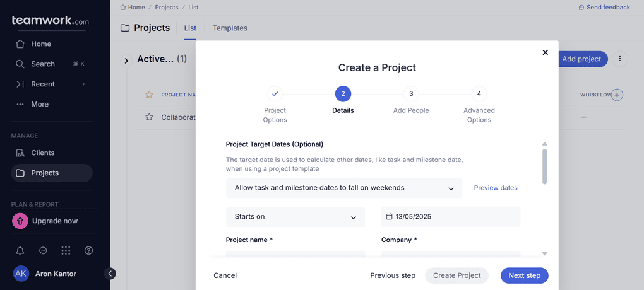Viewport: 644px width, 290px height.
Task: Click the Preview dates link
Action: pos(496,188)
